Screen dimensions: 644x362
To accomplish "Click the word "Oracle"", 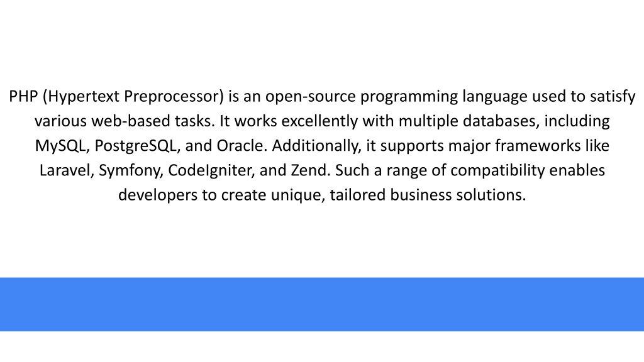I will pos(242,146).
